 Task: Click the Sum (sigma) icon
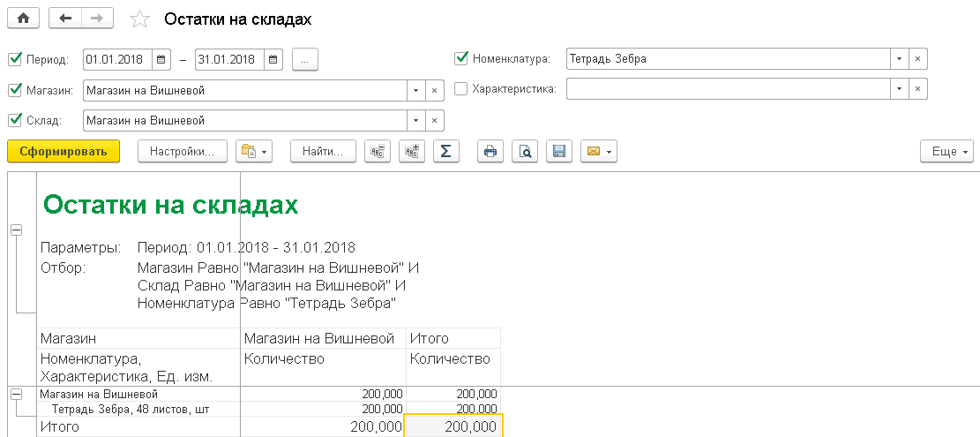[x=445, y=151]
